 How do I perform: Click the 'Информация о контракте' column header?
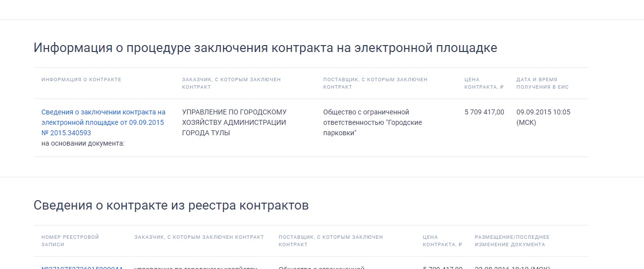[x=81, y=80]
